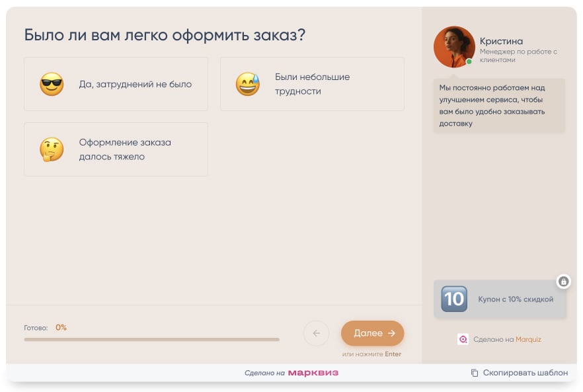Screen dimensions: 583x392
Task: Select answer Да, затруднений не было
Action: click(x=116, y=84)
